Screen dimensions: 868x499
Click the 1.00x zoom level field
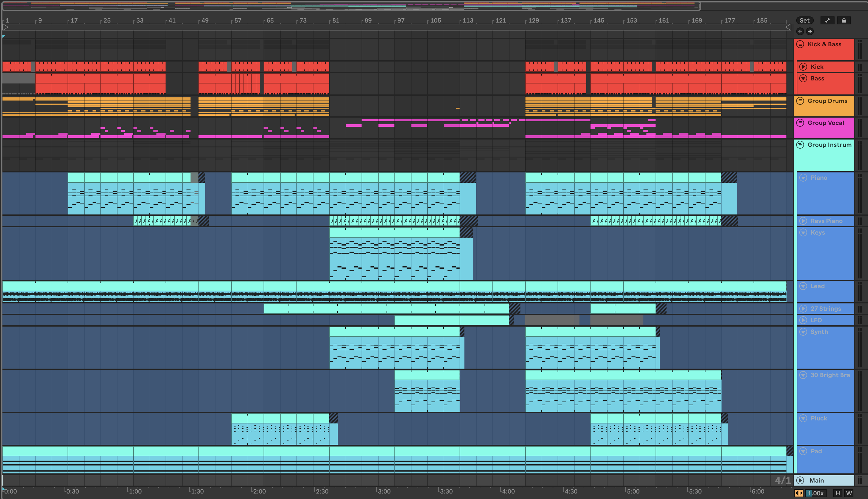coord(816,493)
